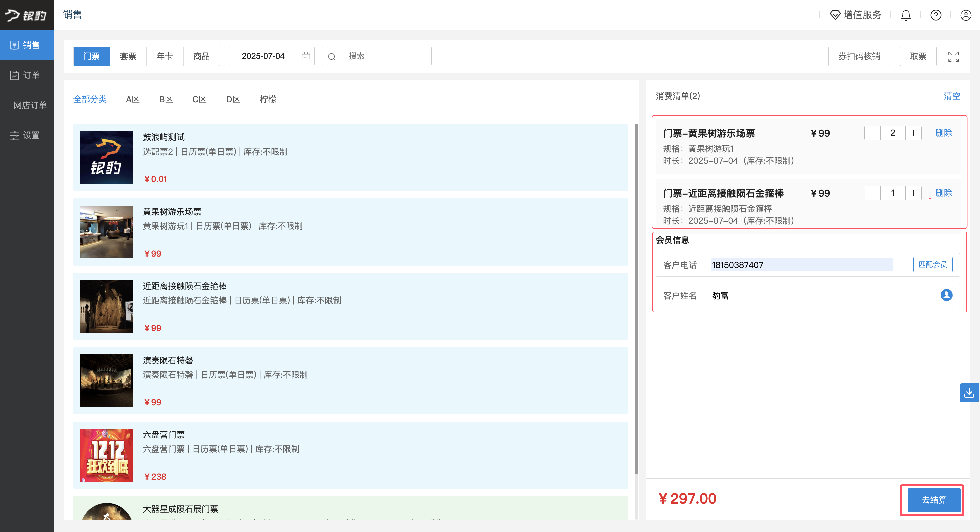Switch to the 年卡 tab

coord(165,56)
